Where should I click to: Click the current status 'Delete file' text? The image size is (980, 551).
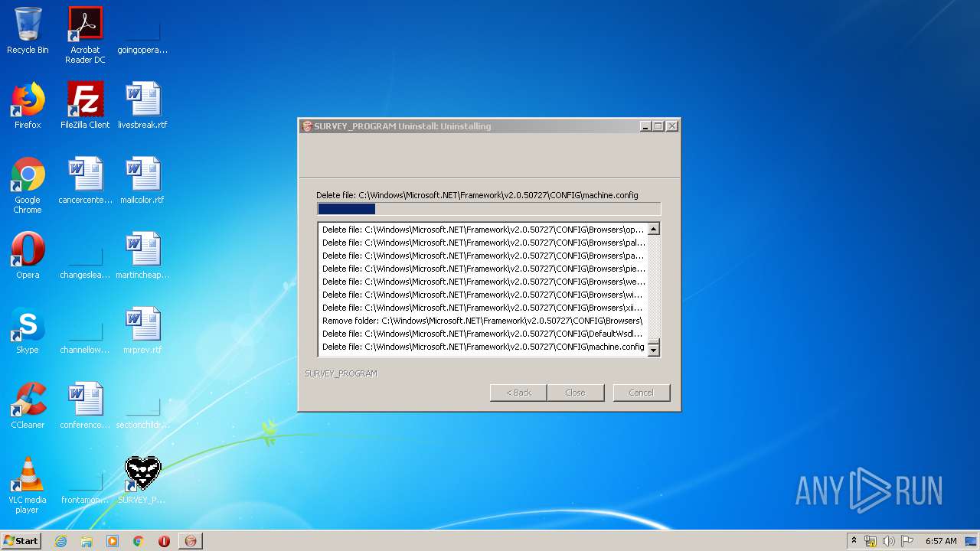tap(477, 195)
